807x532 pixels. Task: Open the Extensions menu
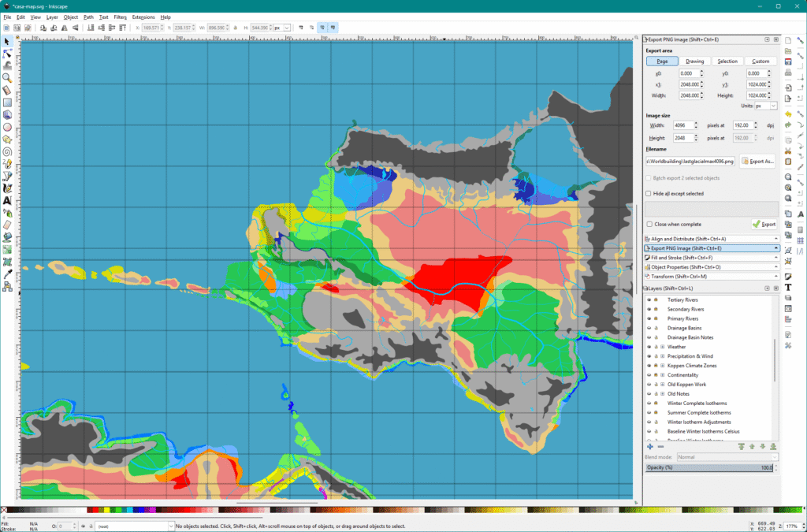point(143,17)
